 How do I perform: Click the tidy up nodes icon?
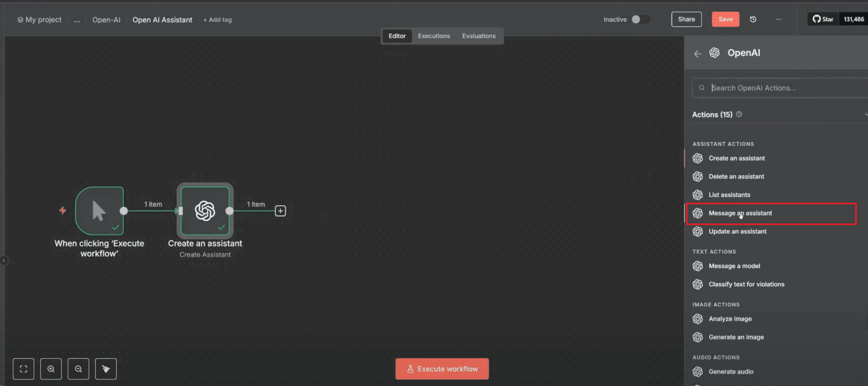(x=106, y=369)
